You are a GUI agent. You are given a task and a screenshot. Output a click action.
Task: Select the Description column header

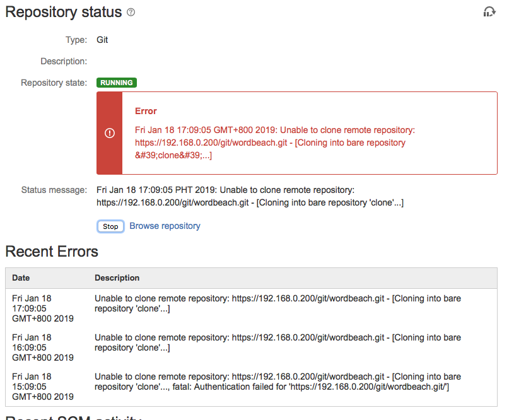pos(117,277)
